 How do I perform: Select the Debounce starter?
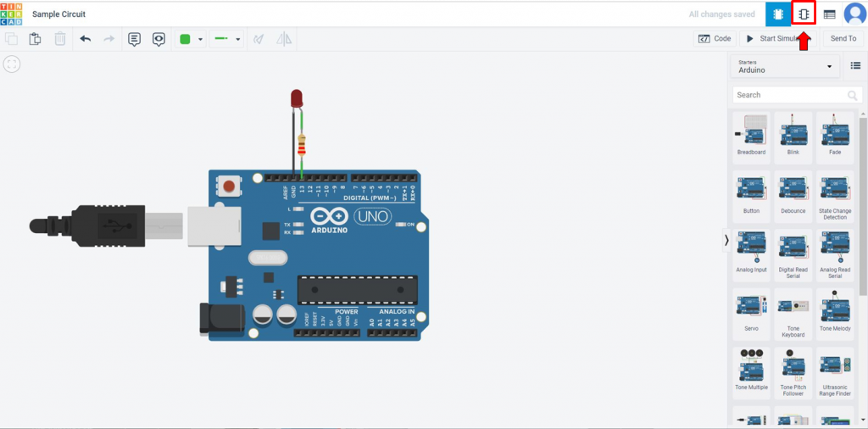(793, 197)
